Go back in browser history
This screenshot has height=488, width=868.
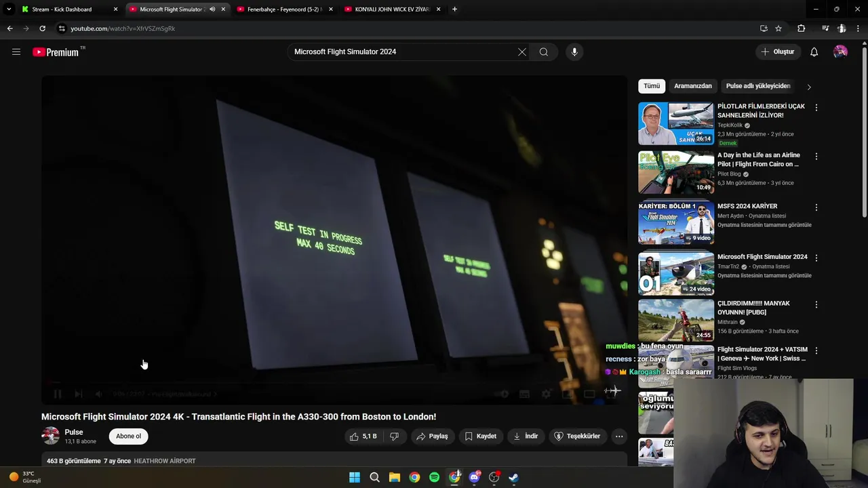pyautogui.click(x=9, y=28)
